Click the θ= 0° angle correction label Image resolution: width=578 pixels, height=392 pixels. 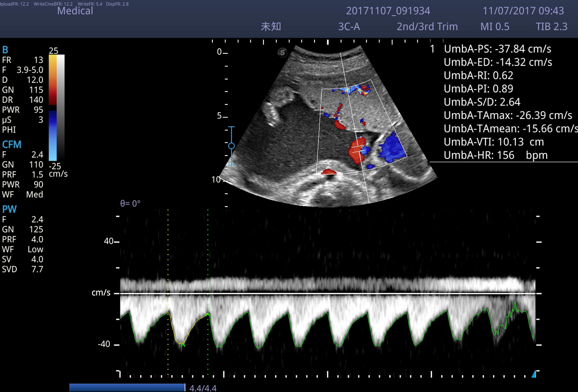(130, 204)
